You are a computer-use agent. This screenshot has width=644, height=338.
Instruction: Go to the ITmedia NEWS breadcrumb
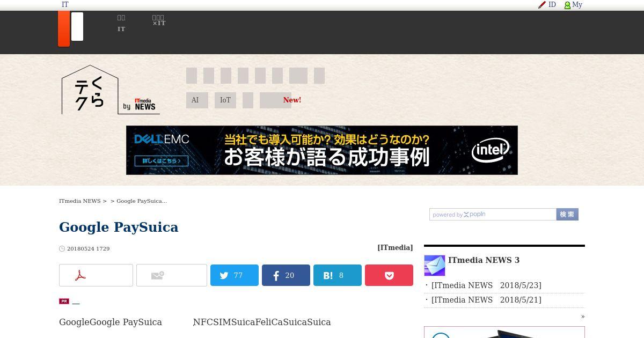coord(80,201)
